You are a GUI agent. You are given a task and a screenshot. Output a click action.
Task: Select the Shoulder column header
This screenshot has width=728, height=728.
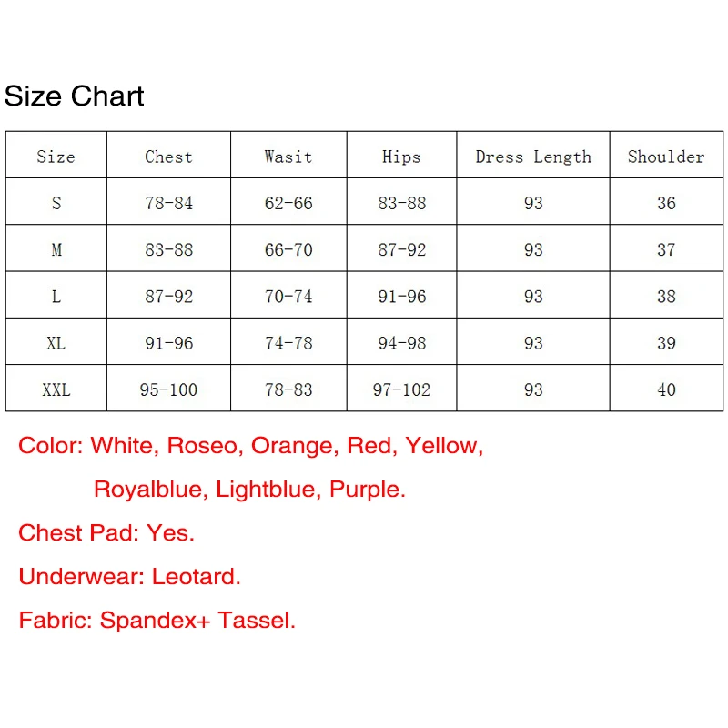tap(666, 157)
